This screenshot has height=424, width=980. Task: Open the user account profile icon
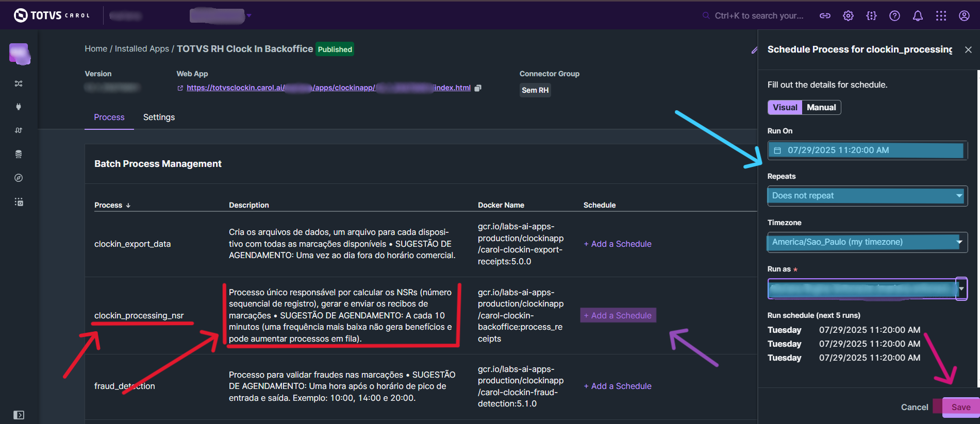[964, 16]
